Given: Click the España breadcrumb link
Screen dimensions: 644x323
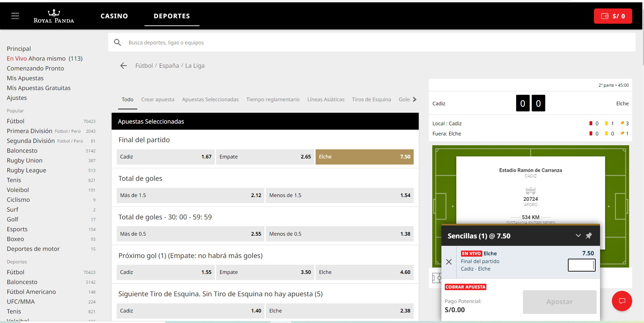Looking at the screenshot, I should pyautogui.click(x=169, y=66).
